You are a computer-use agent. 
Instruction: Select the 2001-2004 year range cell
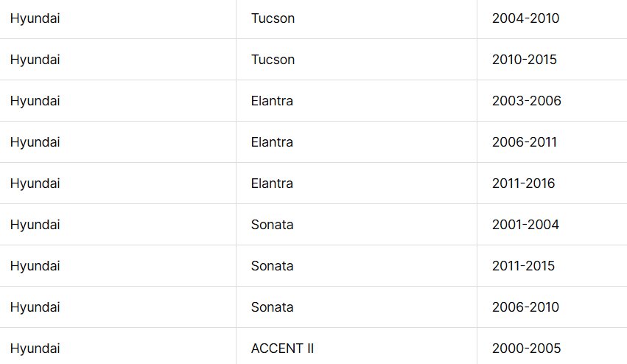coord(525,225)
